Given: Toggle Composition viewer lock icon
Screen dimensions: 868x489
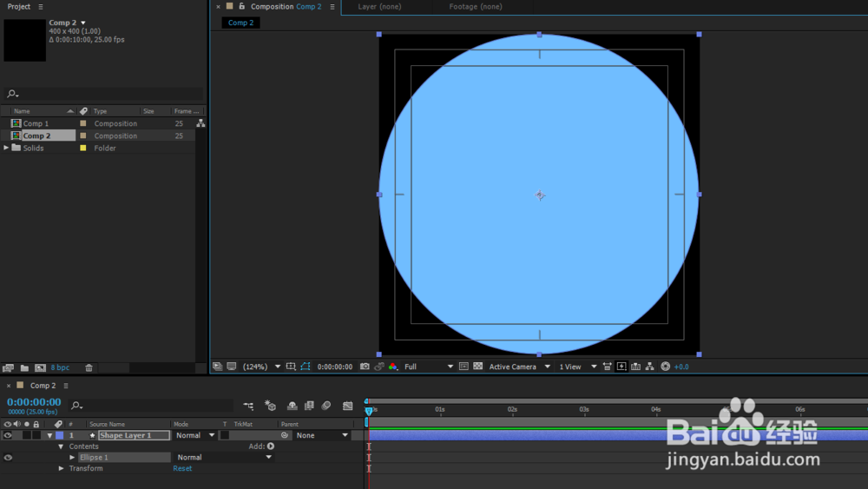Looking at the screenshot, I should click(242, 6).
